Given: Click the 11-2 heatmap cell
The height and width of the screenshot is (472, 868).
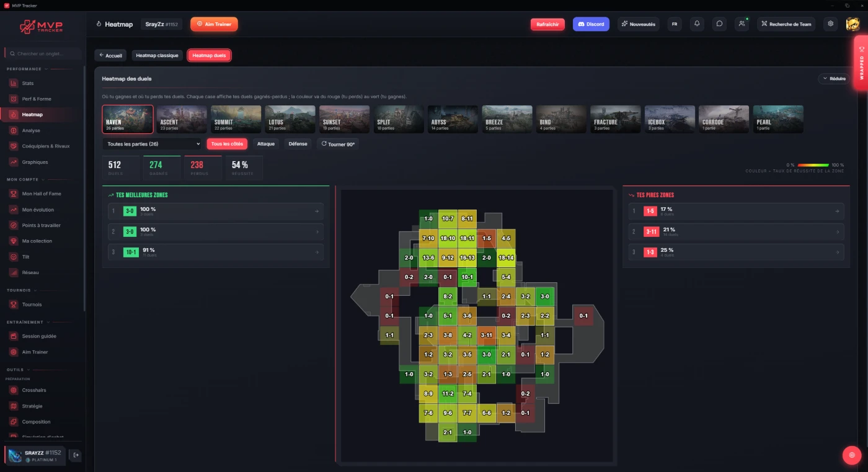Looking at the screenshot, I should coord(448,393).
